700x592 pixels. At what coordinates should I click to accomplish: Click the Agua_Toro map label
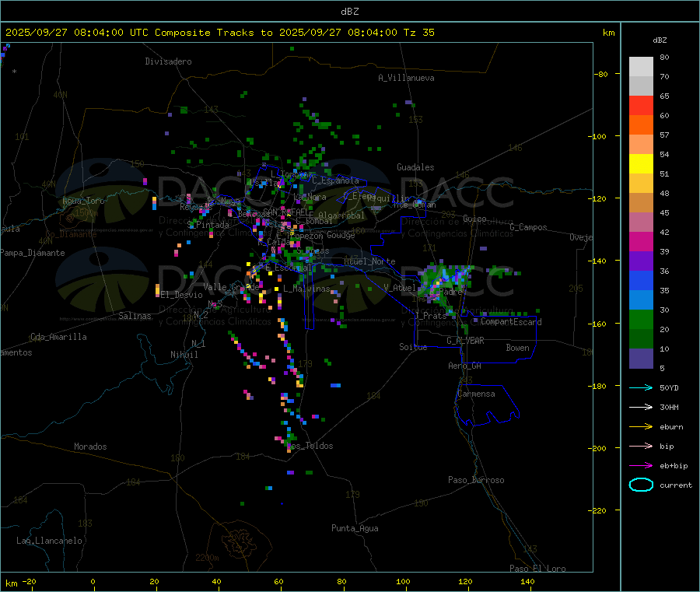click(x=83, y=201)
